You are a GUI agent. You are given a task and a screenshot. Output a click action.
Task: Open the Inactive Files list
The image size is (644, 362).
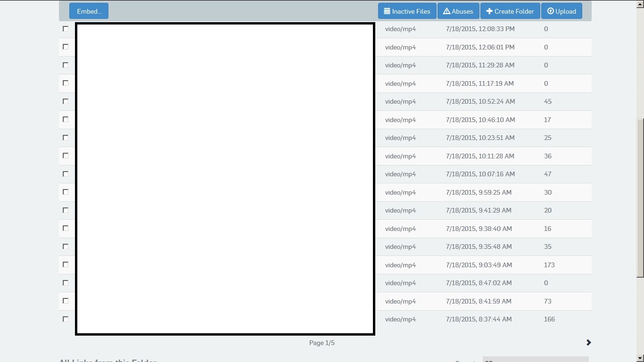[407, 11]
